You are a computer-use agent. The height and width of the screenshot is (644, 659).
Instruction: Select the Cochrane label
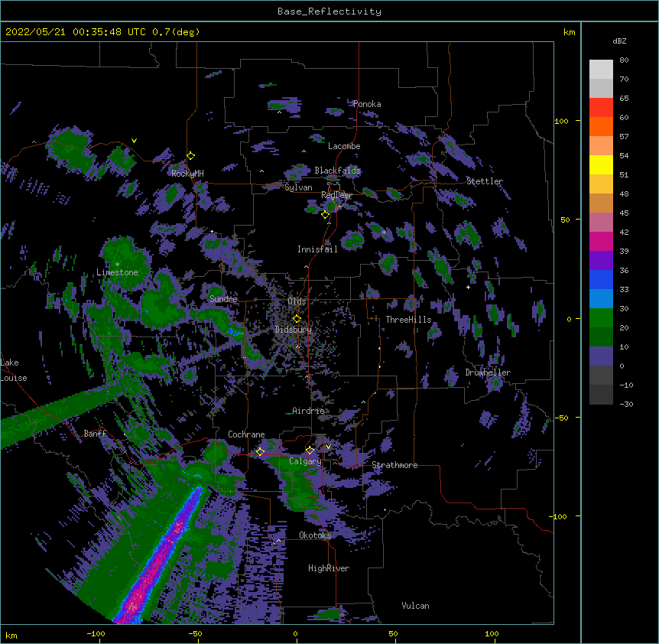(x=246, y=434)
